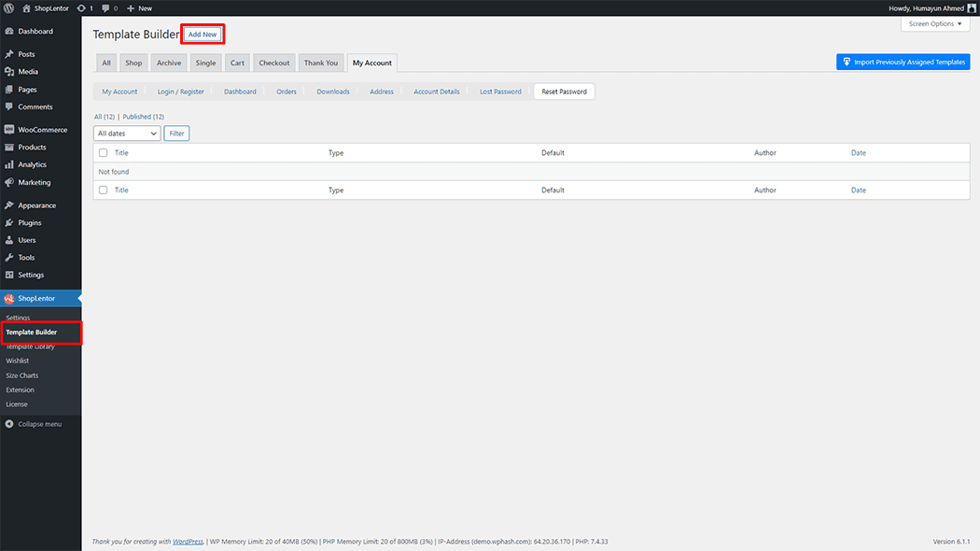Click the All (12) filter link
This screenshot has width=980, height=551.
click(105, 117)
